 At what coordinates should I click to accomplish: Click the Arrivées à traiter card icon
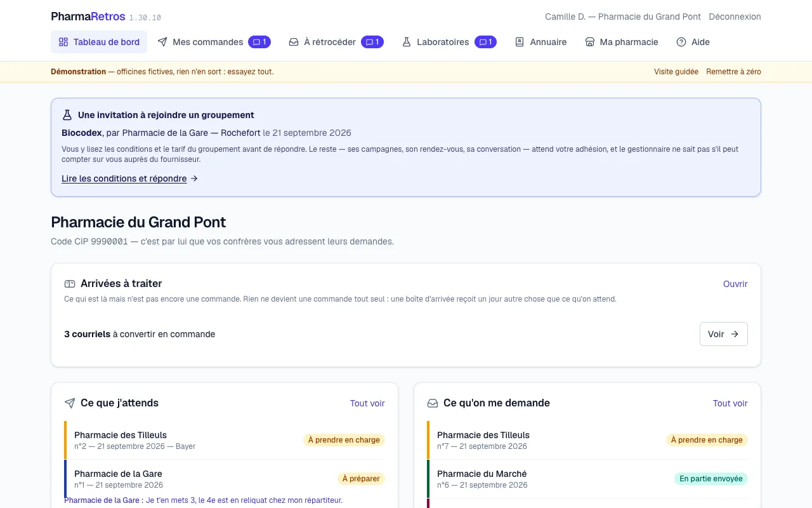[x=70, y=284]
